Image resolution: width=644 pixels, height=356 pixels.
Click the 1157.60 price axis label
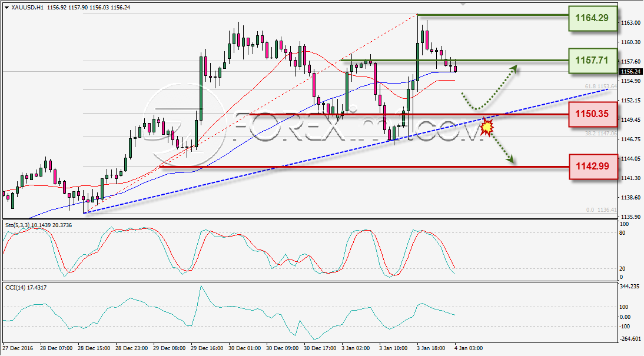630,62
